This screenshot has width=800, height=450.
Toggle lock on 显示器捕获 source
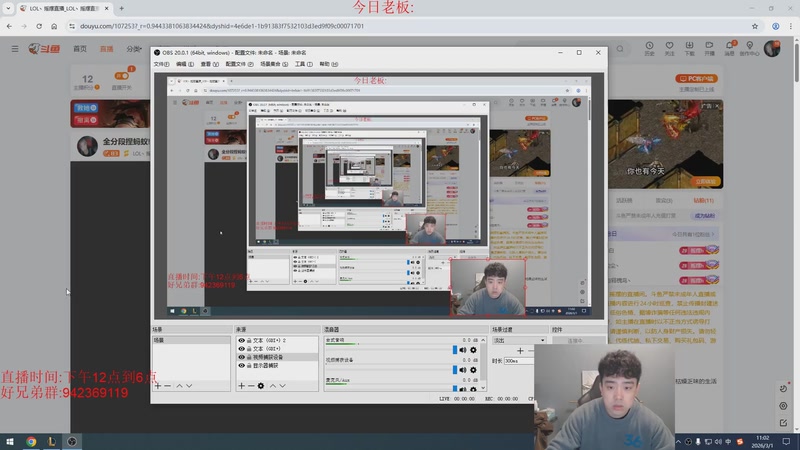249,365
